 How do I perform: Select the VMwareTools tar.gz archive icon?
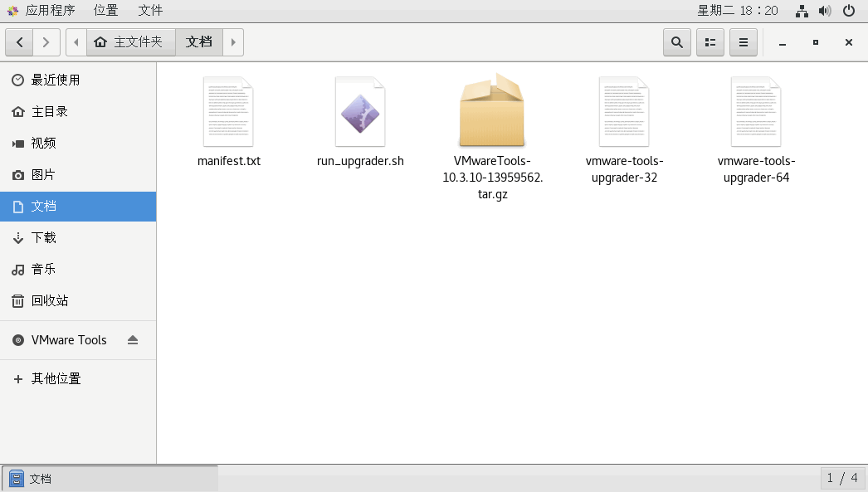coord(492,110)
